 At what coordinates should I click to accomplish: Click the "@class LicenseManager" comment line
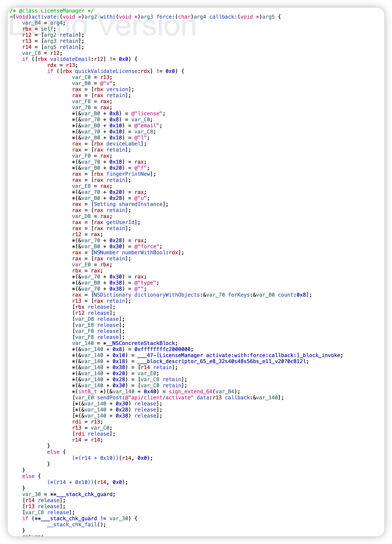point(52,11)
